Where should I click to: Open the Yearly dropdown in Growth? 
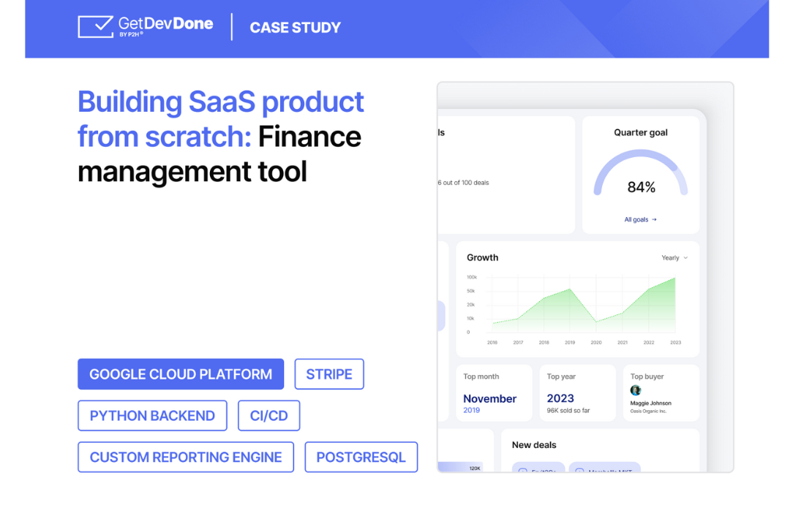click(674, 257)
